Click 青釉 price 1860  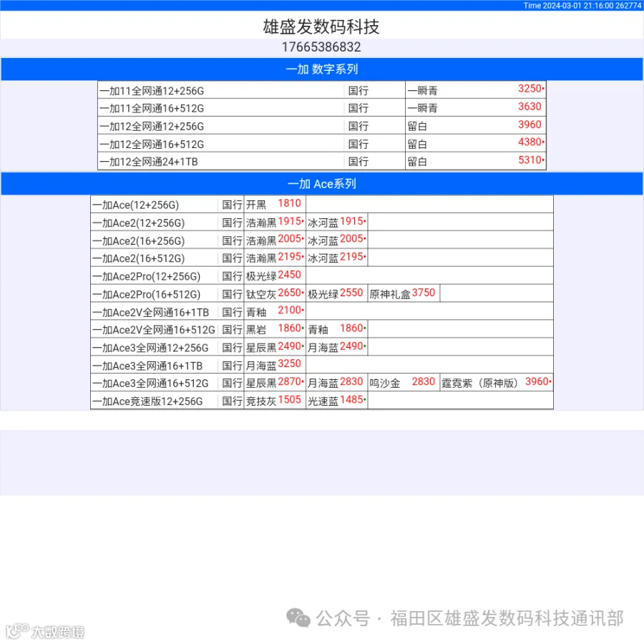351,328
